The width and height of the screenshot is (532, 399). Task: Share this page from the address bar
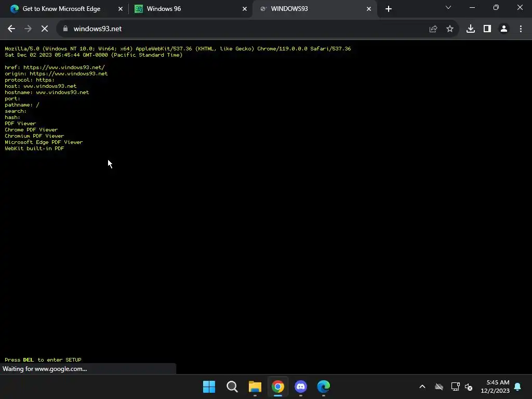433,29
